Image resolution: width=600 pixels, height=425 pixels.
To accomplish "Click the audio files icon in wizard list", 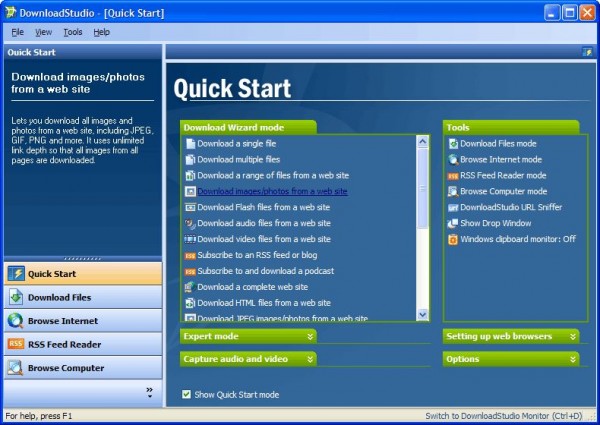I will pyautogui.click(x=190, y=223).
